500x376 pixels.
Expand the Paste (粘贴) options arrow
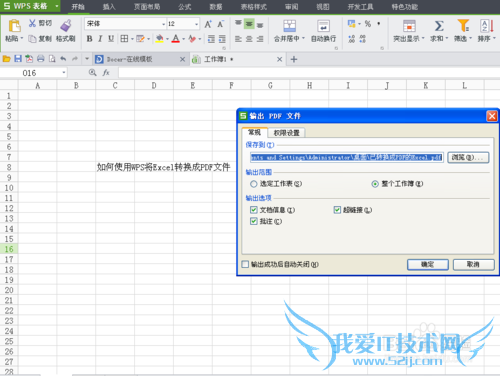[22, 39]
